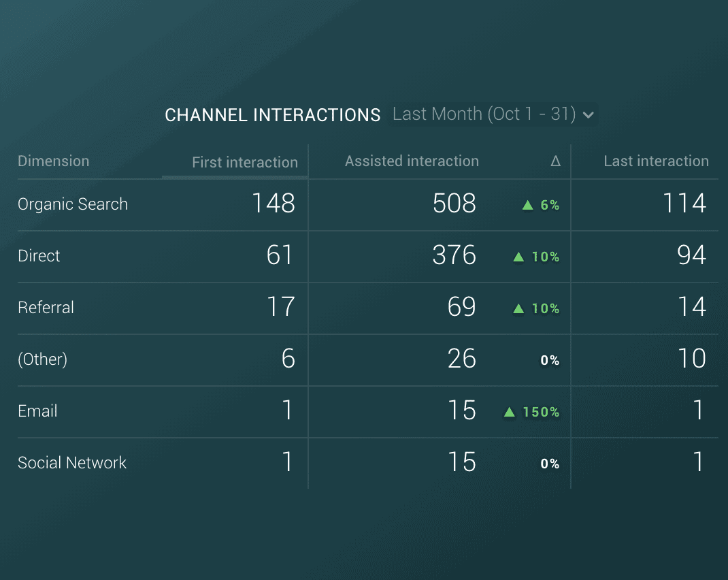Click the green up arrow beside 150%

coord(509,412)
